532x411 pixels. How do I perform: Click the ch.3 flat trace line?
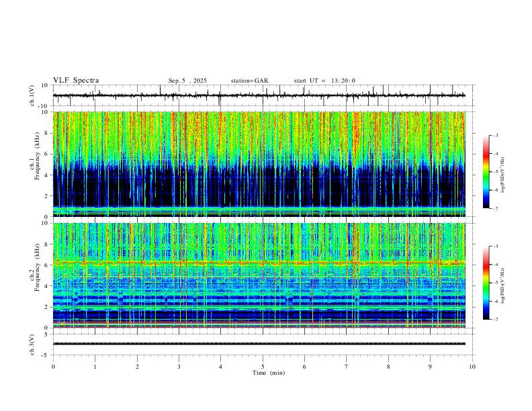[x=259, y=344]
